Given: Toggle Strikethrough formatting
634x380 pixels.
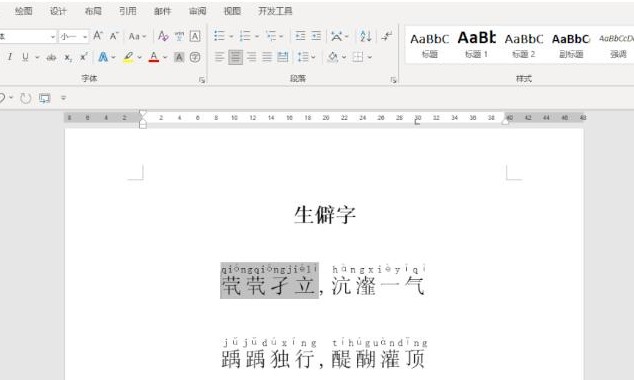Looking at the screenshot, I should [51, 57].
